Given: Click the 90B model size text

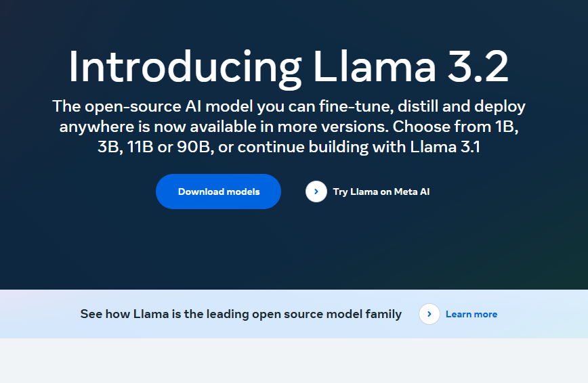Looking at the screenshot, I should coord(193,147).
